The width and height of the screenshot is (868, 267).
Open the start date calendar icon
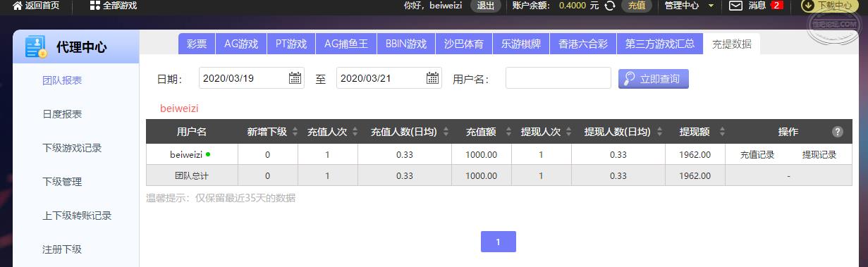pyautogui.click(x=295, y=78)
